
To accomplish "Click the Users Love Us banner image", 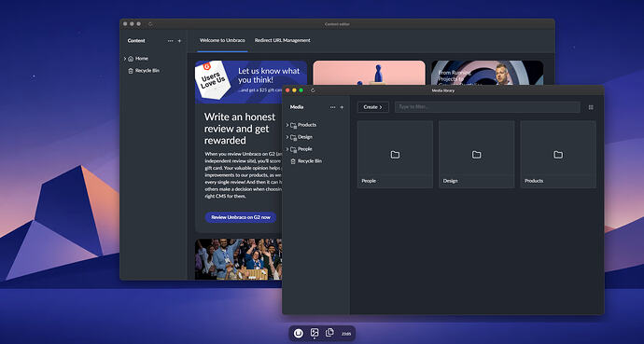I will coord(251,82).
